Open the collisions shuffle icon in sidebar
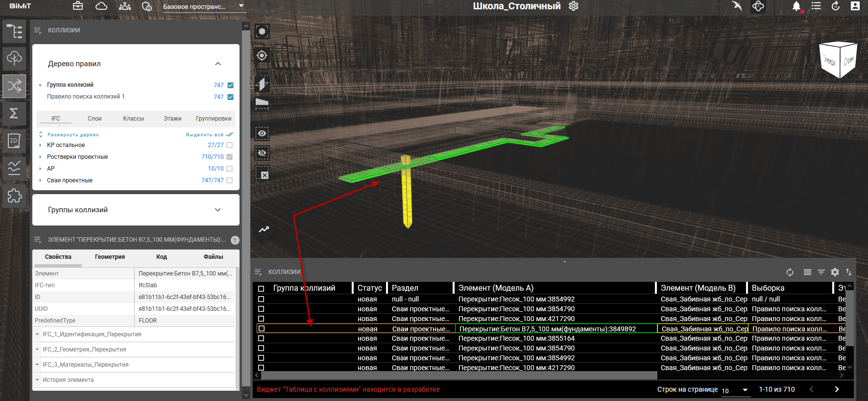868x401 pixels. coord(14,86)
